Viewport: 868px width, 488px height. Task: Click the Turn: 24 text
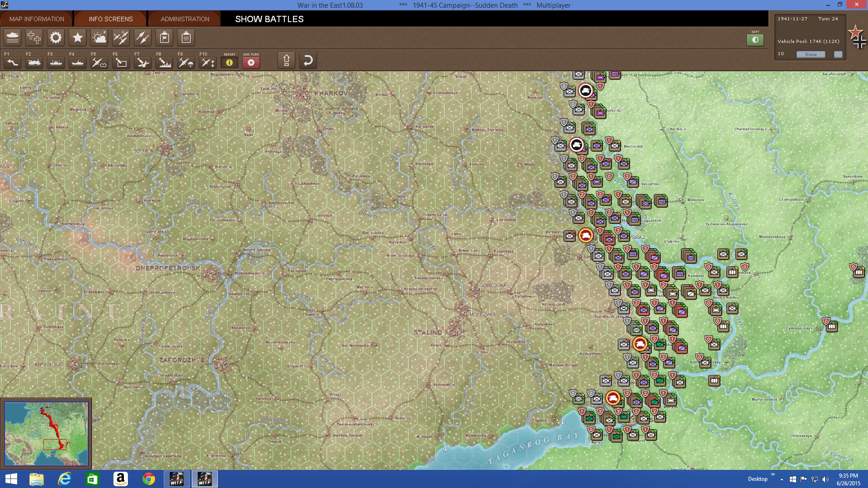[828, 19]
